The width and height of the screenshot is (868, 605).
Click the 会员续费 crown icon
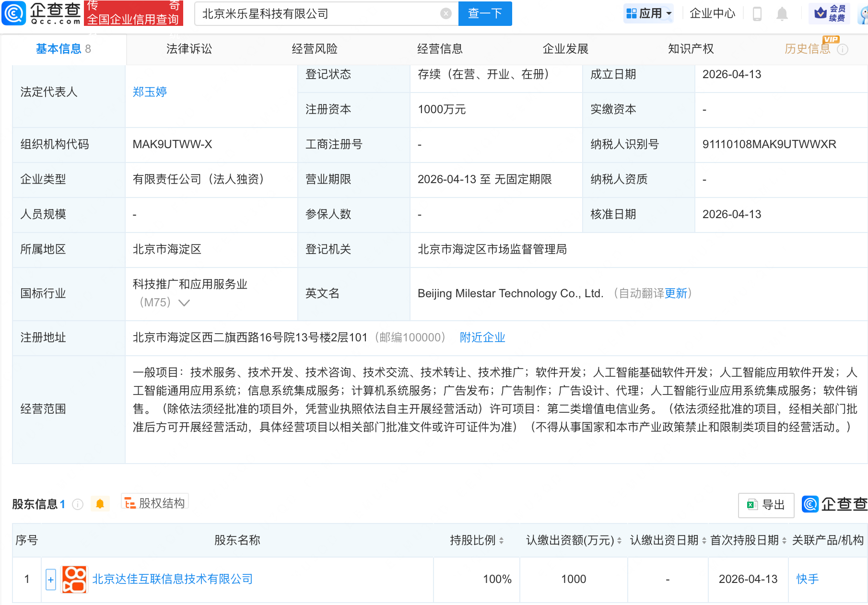pyautogui.click(x=821, y=13)
